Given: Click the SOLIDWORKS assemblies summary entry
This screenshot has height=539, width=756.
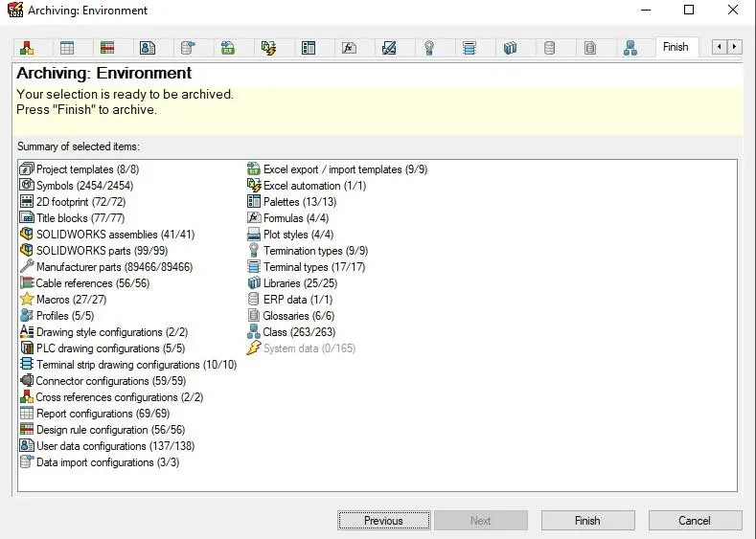Looking at the screenshot, I should coord(115,235).
